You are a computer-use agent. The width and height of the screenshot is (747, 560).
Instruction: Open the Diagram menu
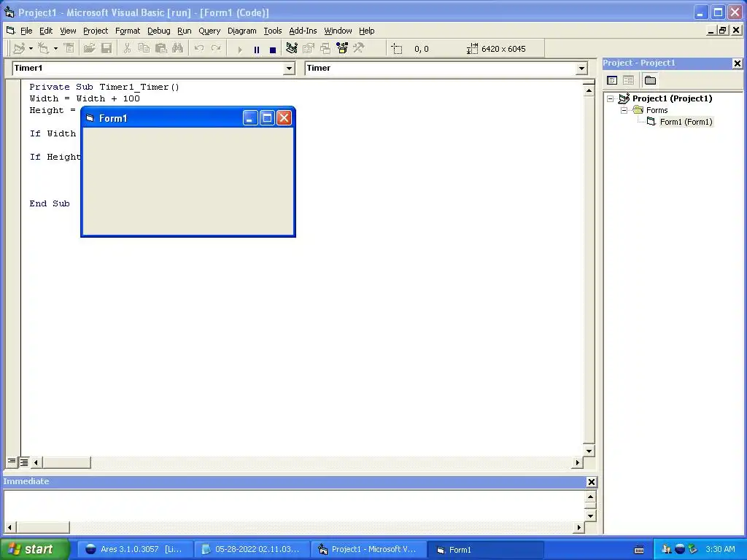pyautogui.click(x=242, y=31)
